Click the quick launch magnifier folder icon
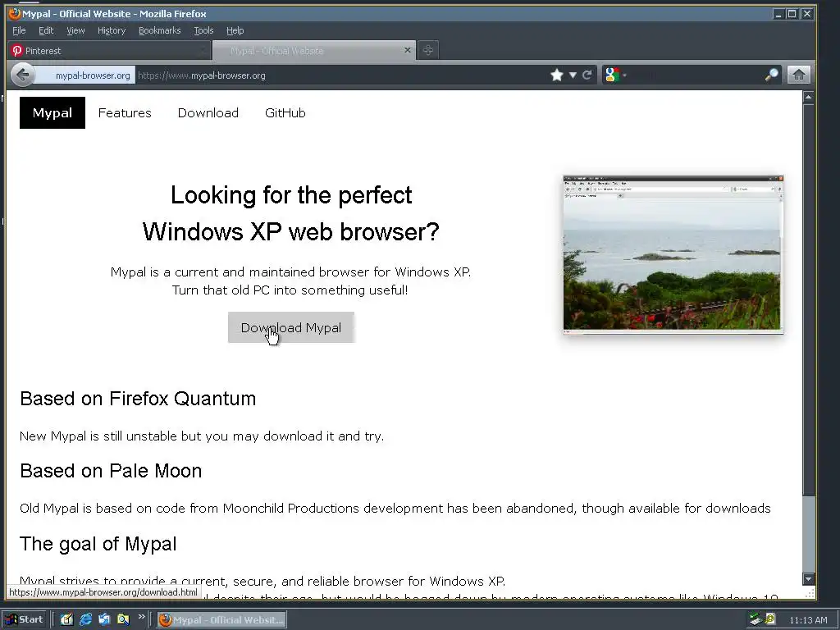The height and width of the screenshot is (630, 840). [123, 620]
